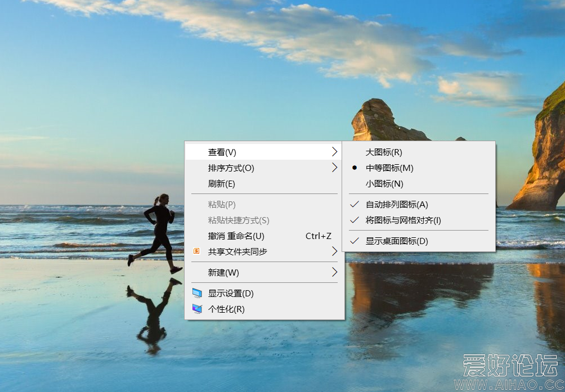Click the 爱好论坛 watermark logo
565x392 pixels.
click(x=510, y=367)
